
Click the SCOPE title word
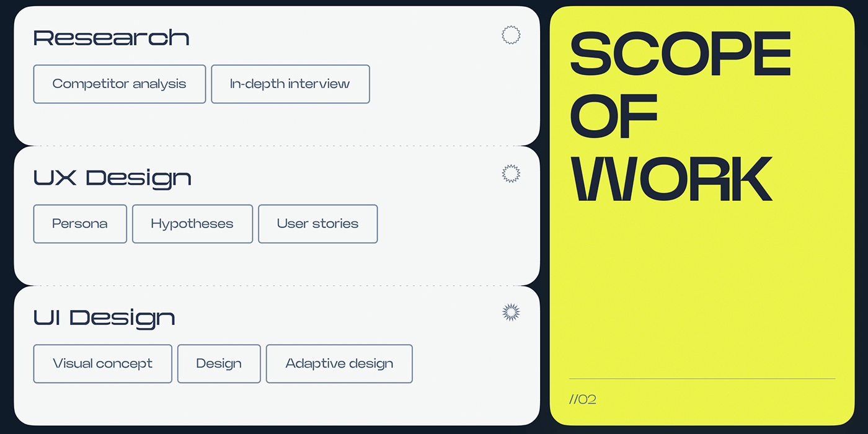pyautogui.click(x=680, y=53)
